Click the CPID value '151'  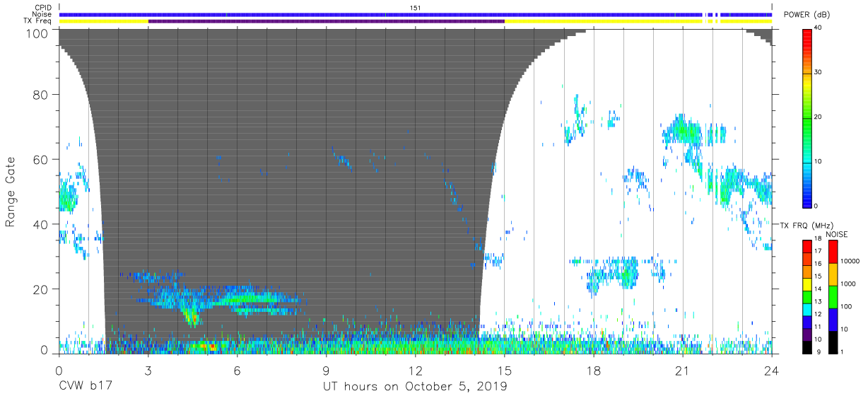pos(416,7)
